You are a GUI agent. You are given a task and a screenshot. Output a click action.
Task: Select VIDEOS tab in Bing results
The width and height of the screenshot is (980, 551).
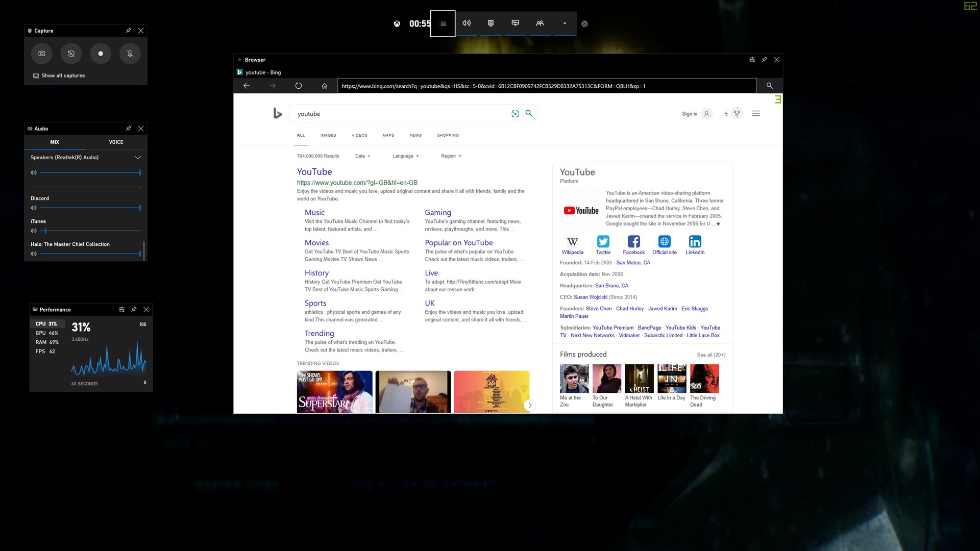(359, 135)
